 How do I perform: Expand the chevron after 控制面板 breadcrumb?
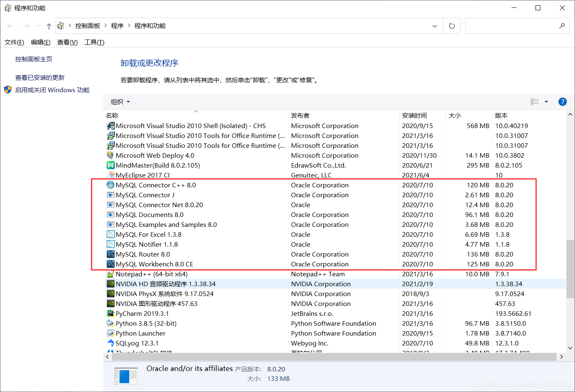click(106, 26)
